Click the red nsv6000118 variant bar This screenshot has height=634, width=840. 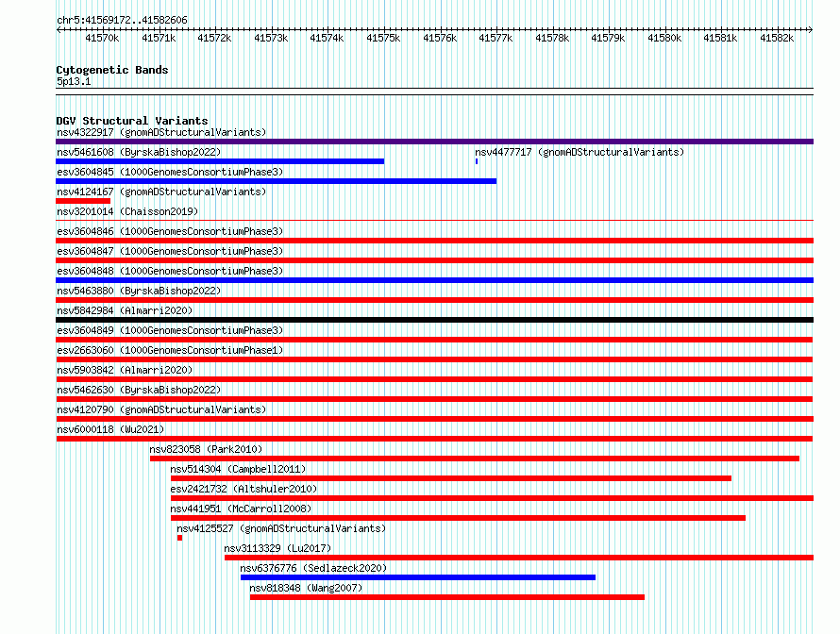(434, 439)
